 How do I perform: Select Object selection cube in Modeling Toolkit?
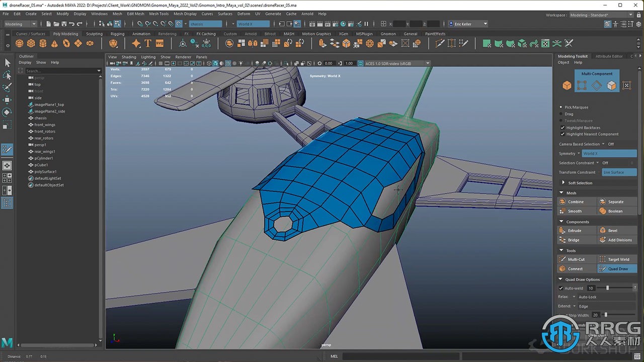coord(567,85)
